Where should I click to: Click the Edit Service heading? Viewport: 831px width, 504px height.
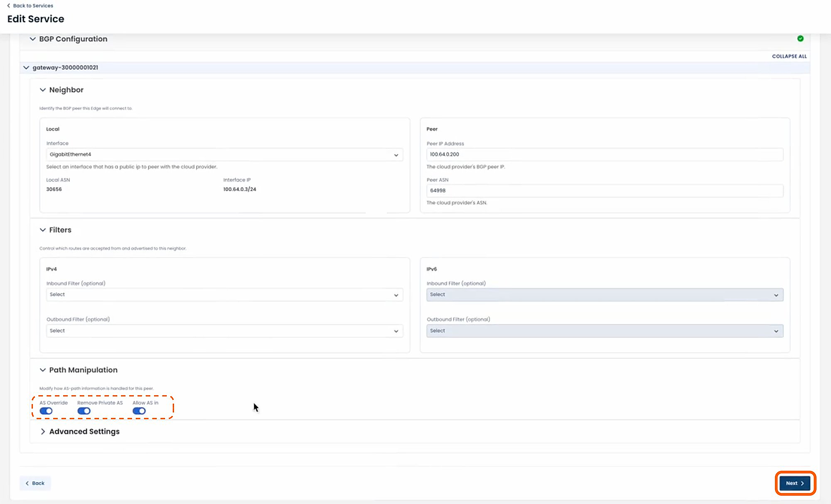coord(36,19)
